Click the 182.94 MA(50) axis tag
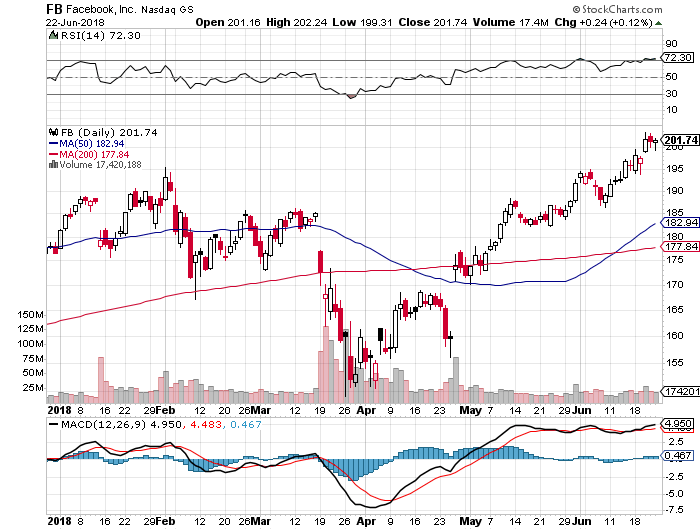This screenshot has width=700, height=530. pyautogui.click(x=680, y=222)
